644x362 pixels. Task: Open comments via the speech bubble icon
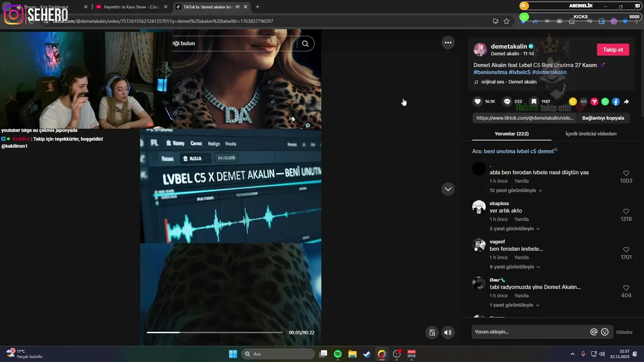coord(507,102)
